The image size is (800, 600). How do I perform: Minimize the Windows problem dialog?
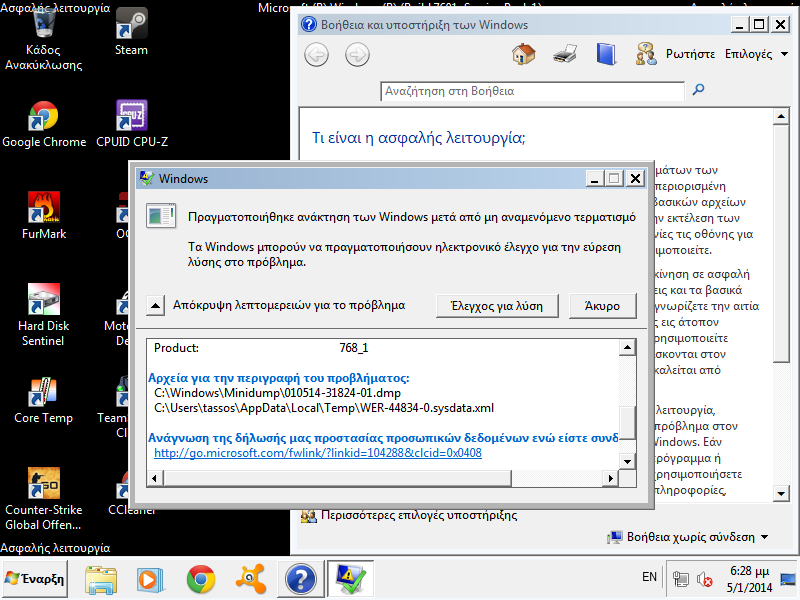click(x=594, y=179)
